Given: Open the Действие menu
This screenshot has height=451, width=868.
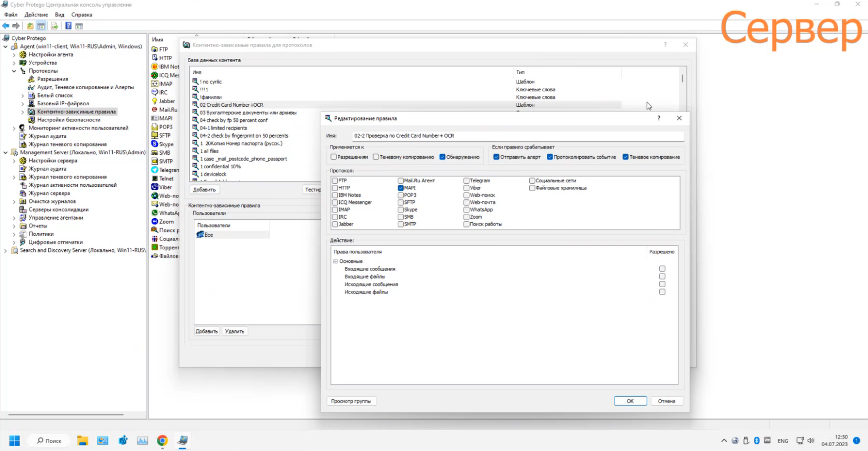Looking at the screenshot, I should pyautogui.click(x=36, y=15).
